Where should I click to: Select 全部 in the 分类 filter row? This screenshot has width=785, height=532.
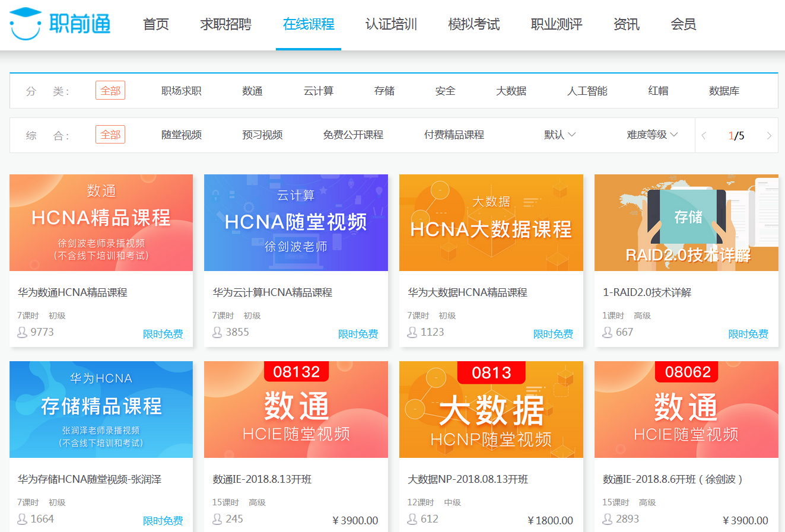click(110, 91)
